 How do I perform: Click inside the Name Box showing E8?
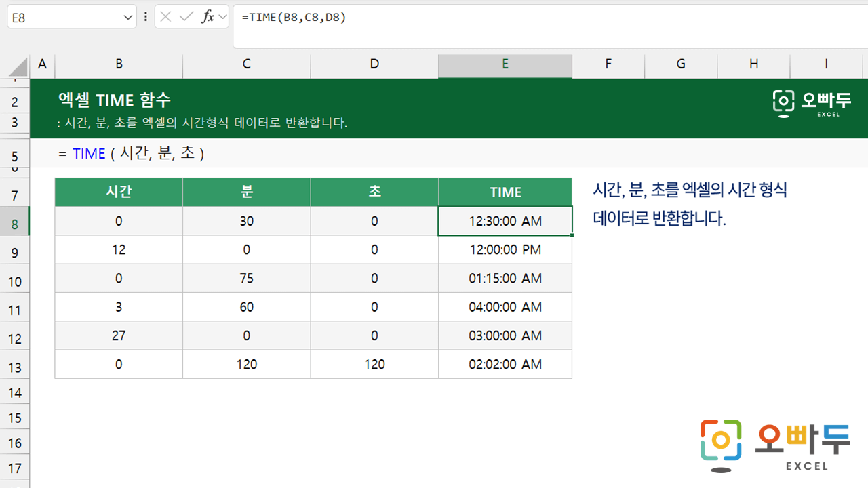(x=64, y=18)
